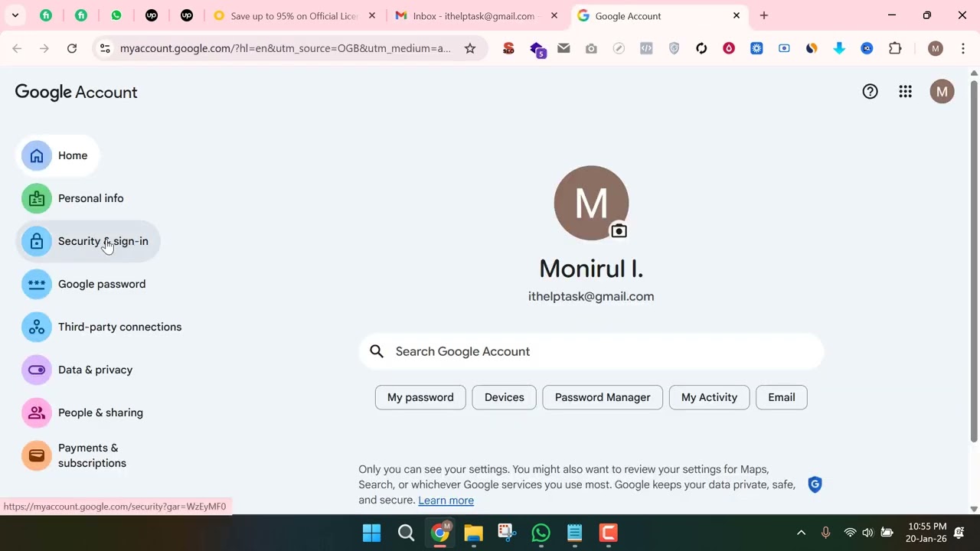The width and height of the screenshot is (980, 551).
Task: Click the Devices chip
Action: pos(505,397)
